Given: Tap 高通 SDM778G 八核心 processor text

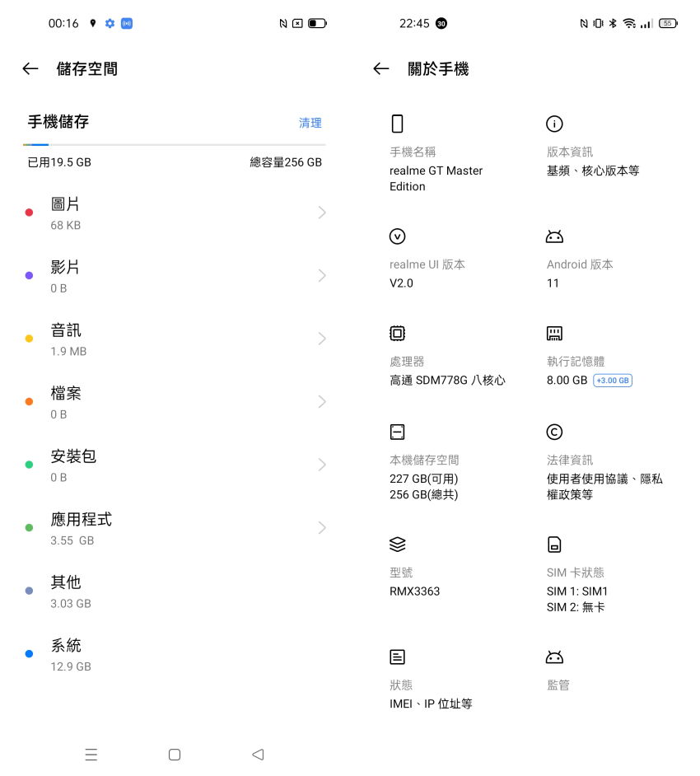Looking at the screenshot, I should (447, 381).
